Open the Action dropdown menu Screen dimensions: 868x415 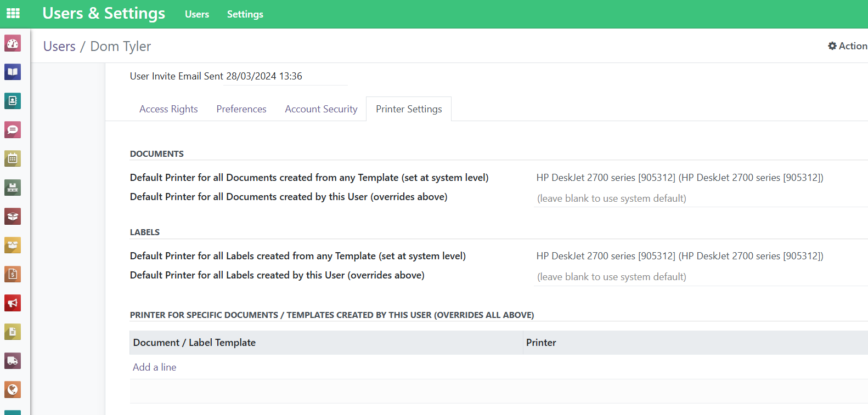(847, 46)
